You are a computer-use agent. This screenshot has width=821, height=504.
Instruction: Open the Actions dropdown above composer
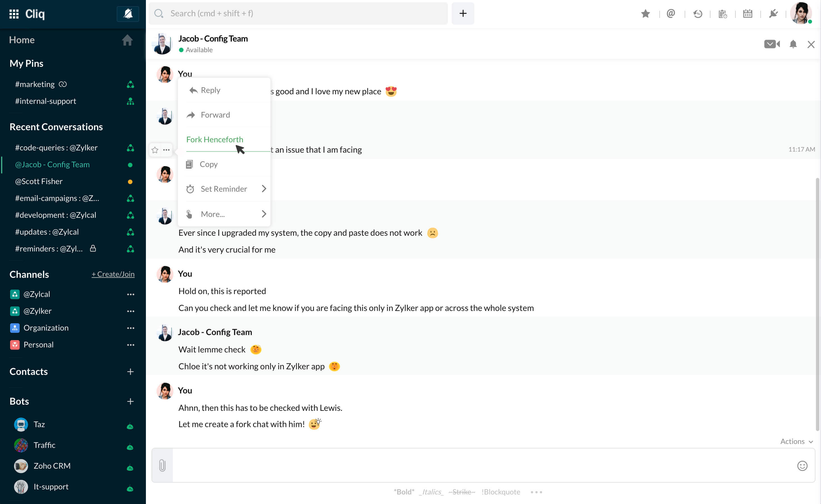click(797, 441)
